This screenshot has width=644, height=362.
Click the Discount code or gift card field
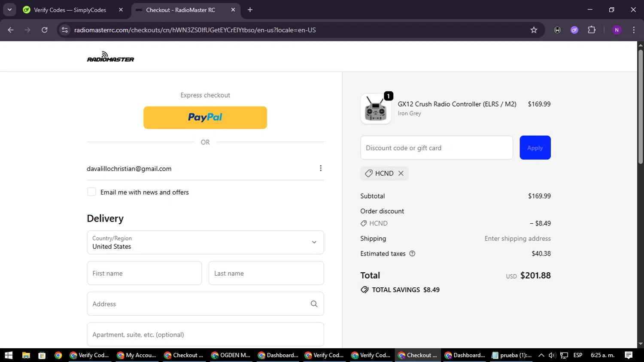437,148
